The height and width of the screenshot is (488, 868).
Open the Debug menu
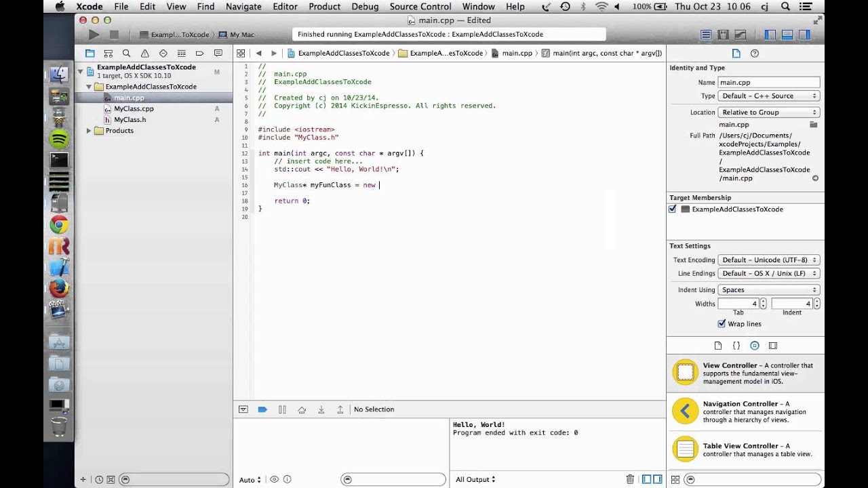click(365, 7)
